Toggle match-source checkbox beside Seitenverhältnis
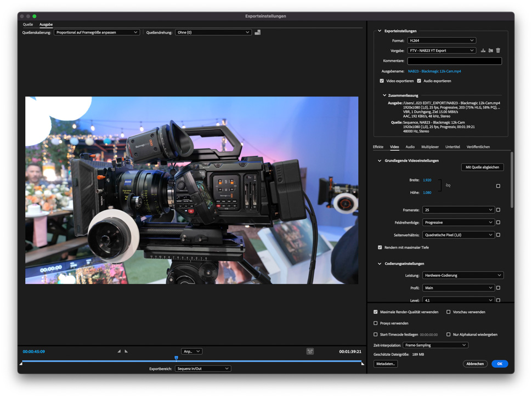Image resolution: width=532 pixels, height=397 pixels. (x=498, y=235)
